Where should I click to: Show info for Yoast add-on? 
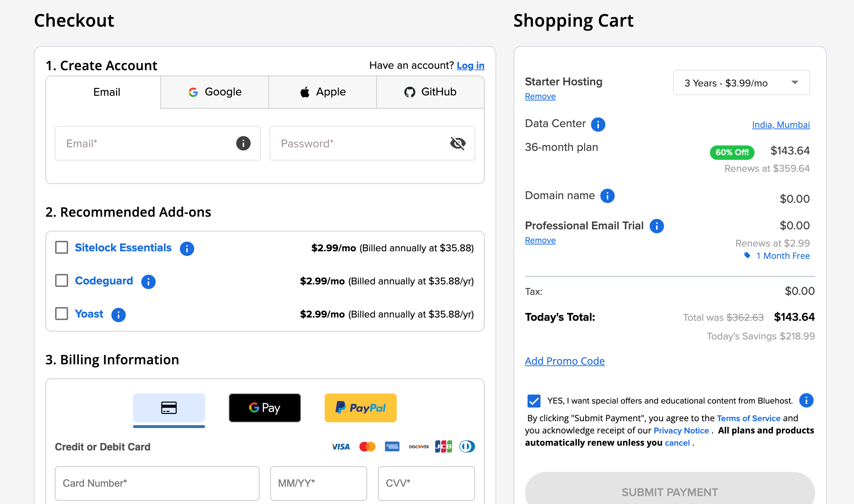(119, 315)
